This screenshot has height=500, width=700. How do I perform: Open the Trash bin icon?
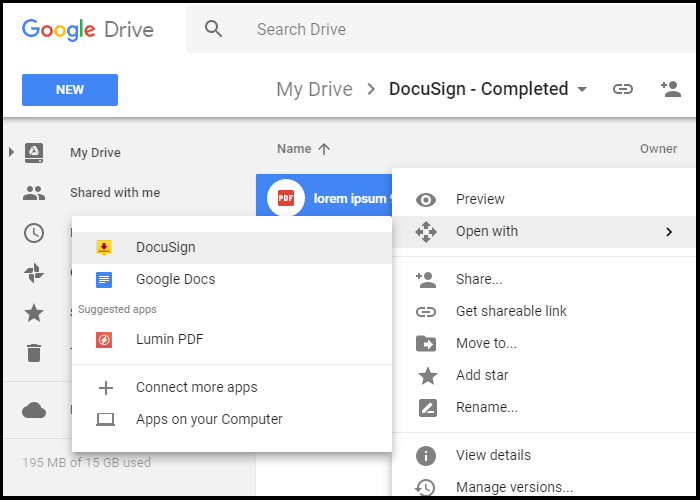point(34,353)
